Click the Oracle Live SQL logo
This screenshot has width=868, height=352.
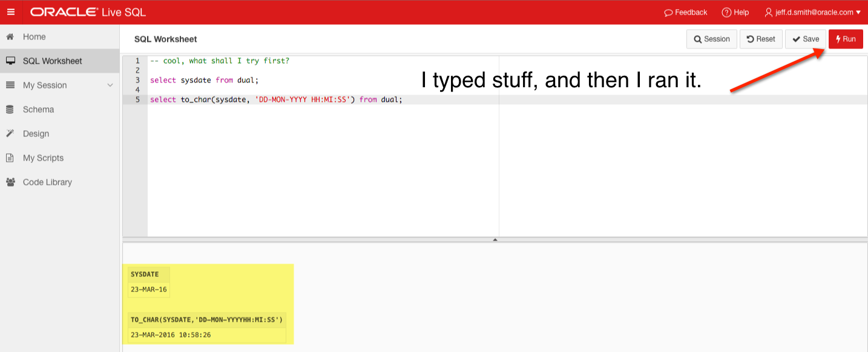coord(88,12)
